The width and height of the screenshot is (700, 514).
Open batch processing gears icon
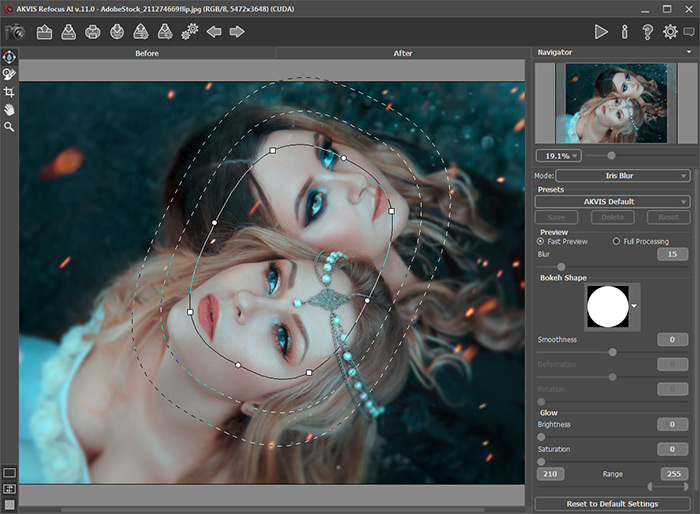190,32
